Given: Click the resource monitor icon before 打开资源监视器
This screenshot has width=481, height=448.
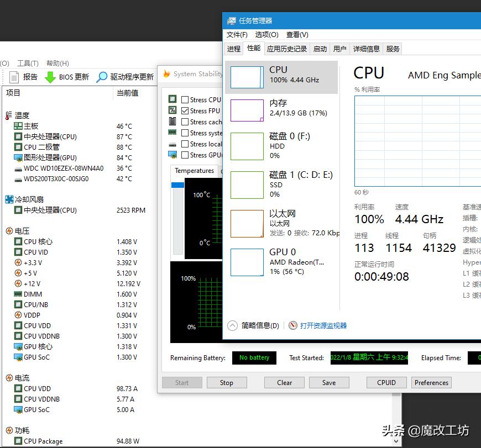Looking at the screenshot, I should pyautogui.click(x=292, y=325).
